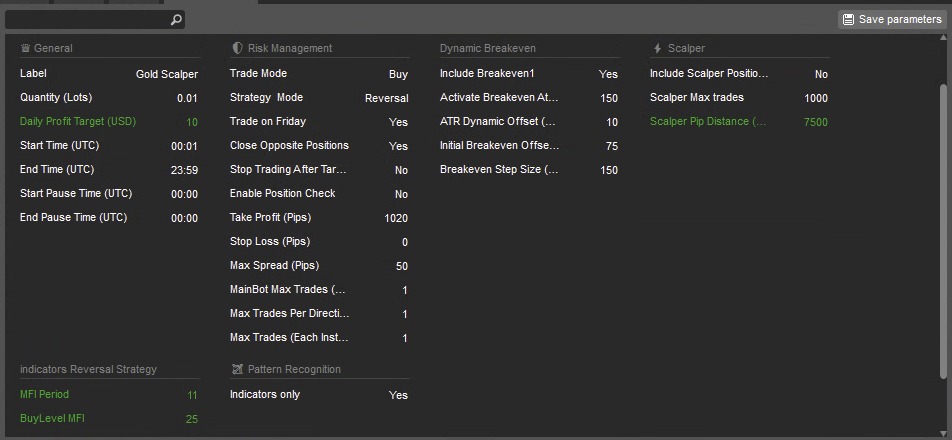Click the Close Opposite Positions label
952x440 pixels.
coord(289,146)
